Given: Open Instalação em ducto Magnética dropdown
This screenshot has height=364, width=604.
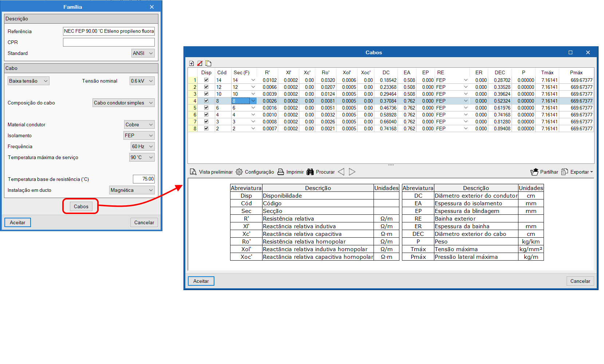Looking at the screenshot, I should pyautogui.click(x=132, y=190).
